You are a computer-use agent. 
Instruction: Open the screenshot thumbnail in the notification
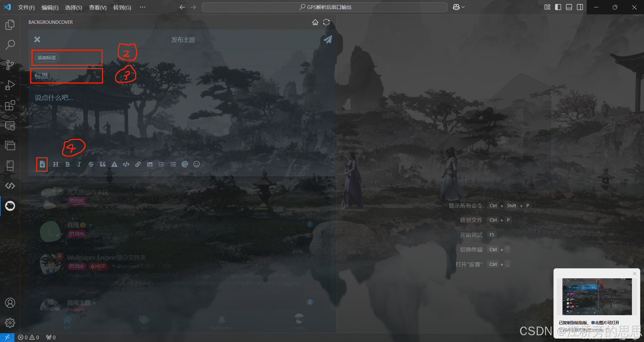597,296
